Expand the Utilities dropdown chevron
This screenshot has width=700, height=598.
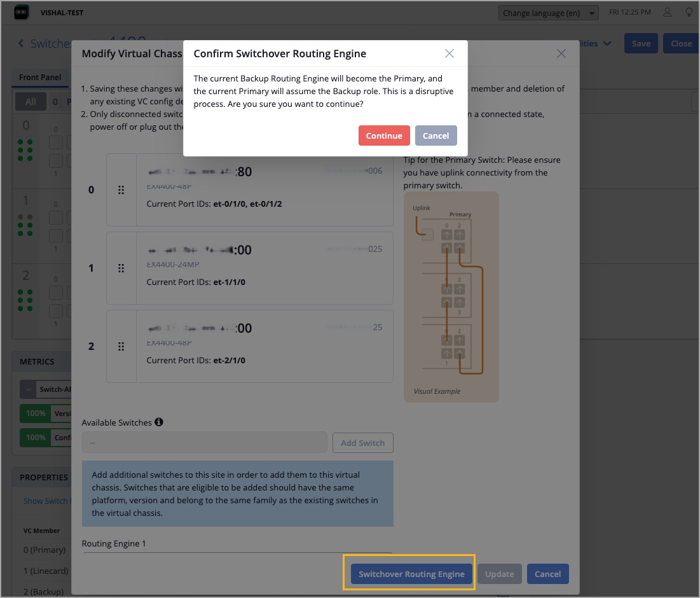coord(607,43)
